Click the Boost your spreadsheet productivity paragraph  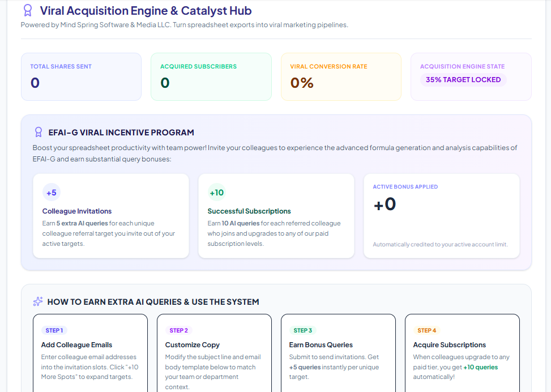point(275,154)
